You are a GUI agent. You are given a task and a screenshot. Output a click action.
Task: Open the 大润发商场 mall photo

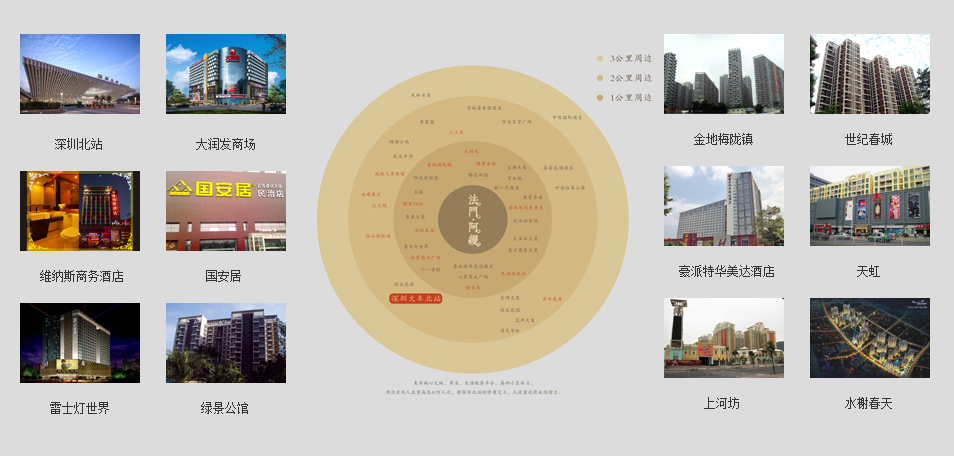click(226, 74)
